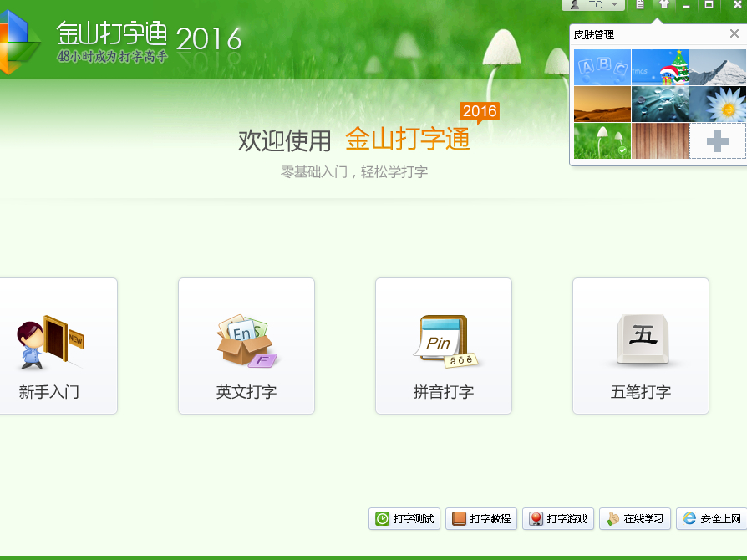The height and width of the screenshot is (560, 747).
Task: Launch 打字游戏 typing games
Action: (558, 518)
